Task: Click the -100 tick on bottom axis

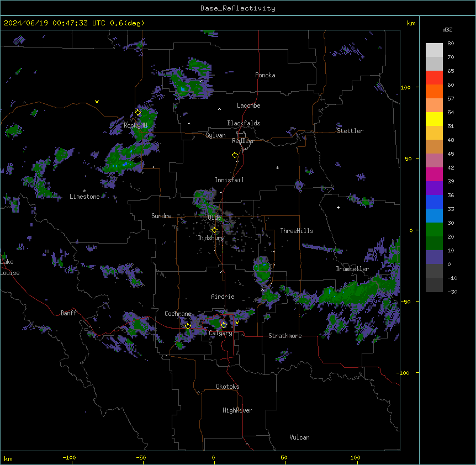Action: coord(69,457)
